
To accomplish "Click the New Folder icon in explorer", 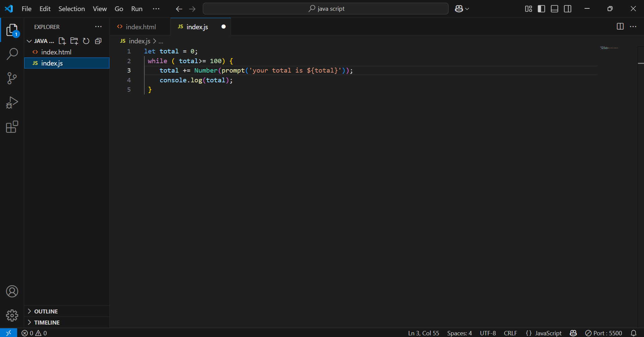I will click(x=74, y=41).
